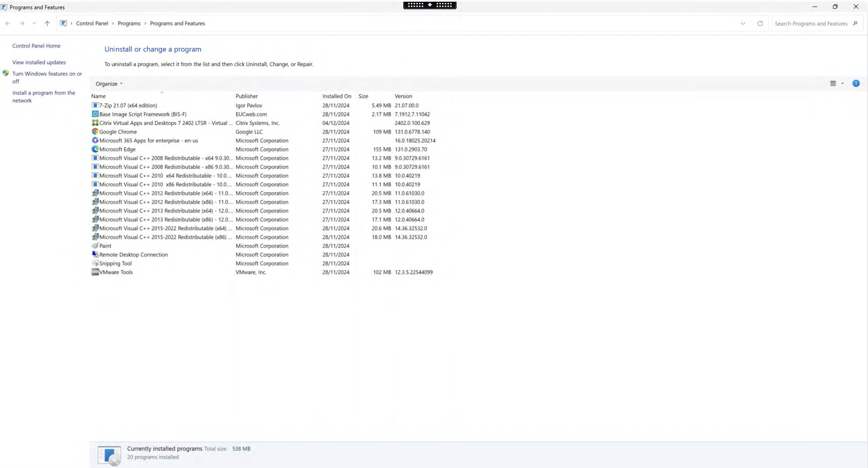Open Control Panel Home link
868x468 pixels.
pos(36,46)
